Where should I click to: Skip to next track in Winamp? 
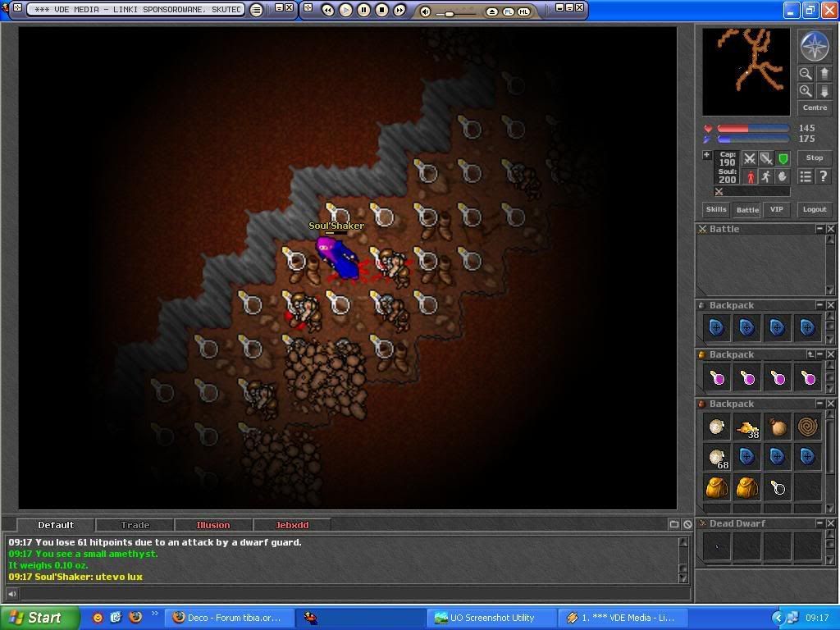399,10
